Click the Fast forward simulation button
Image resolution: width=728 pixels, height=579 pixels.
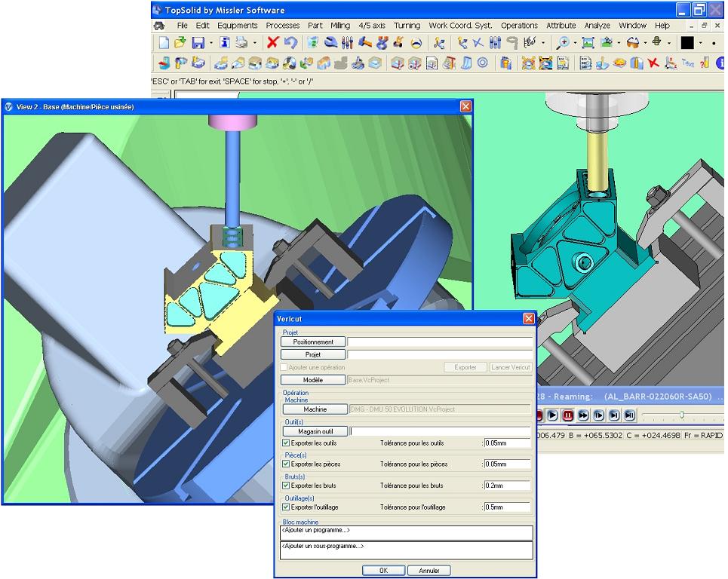pyautogui.click(x=583, y=415)
